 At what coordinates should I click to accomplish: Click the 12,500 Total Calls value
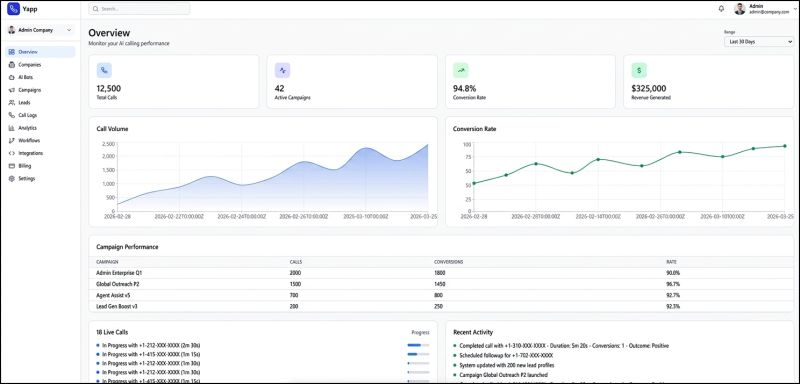109,88
